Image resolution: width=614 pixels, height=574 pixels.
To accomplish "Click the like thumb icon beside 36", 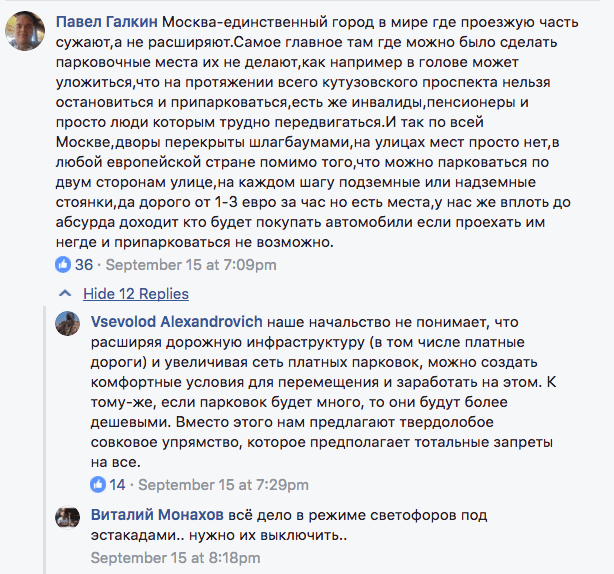I will click(x=64, y=265).
